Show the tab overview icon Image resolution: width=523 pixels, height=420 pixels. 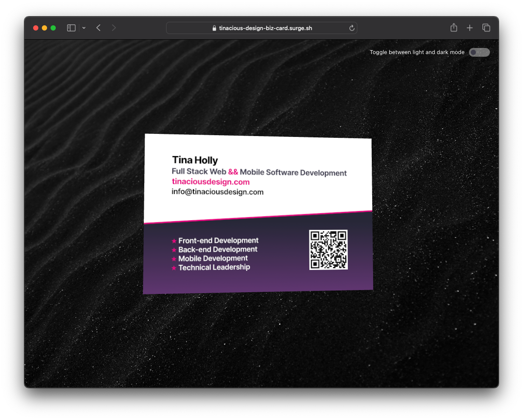tap(486, 28)
